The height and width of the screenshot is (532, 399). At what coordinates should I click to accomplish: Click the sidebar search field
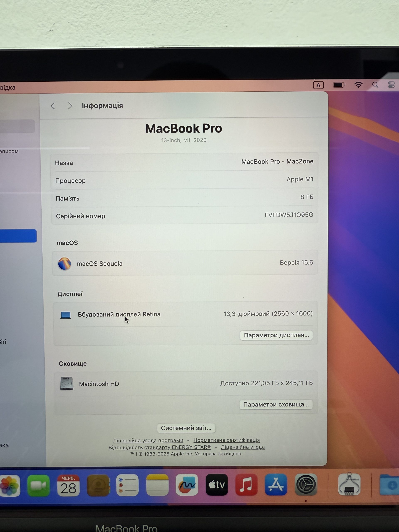[x=17, y=126]
